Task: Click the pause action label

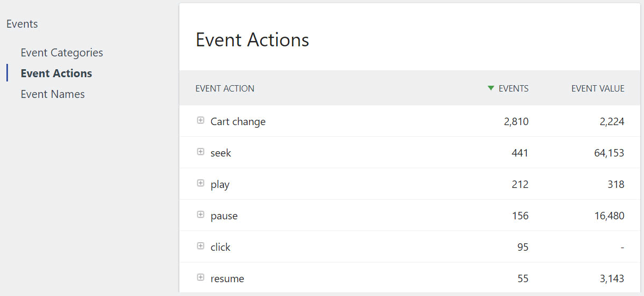Action: [x=224, y=216]
